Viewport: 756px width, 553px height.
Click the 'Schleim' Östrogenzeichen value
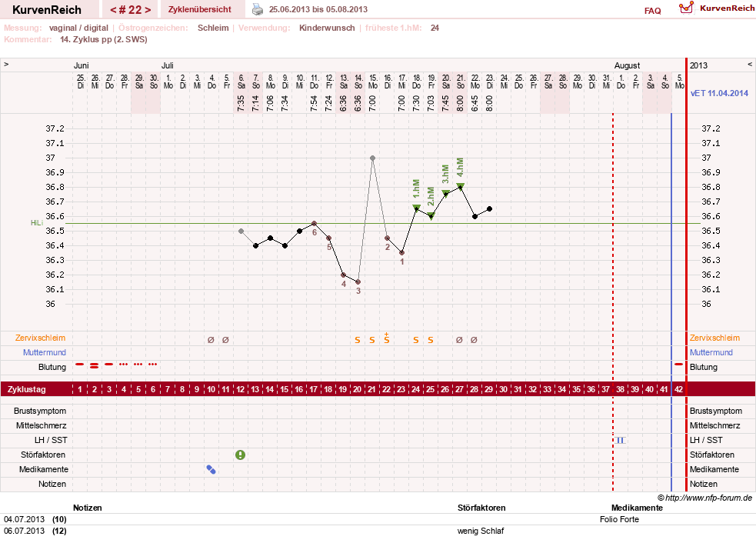[x=213, y=28]
